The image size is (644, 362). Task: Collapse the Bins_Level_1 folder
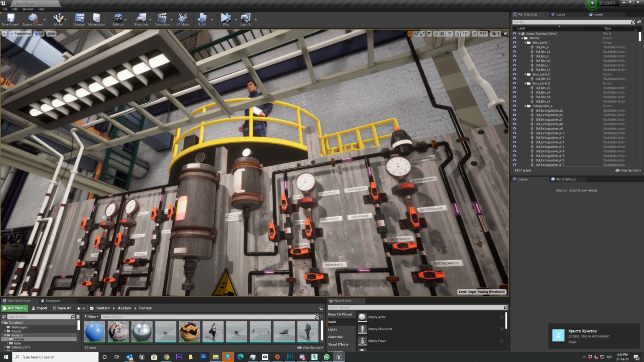tap(525, 42)
